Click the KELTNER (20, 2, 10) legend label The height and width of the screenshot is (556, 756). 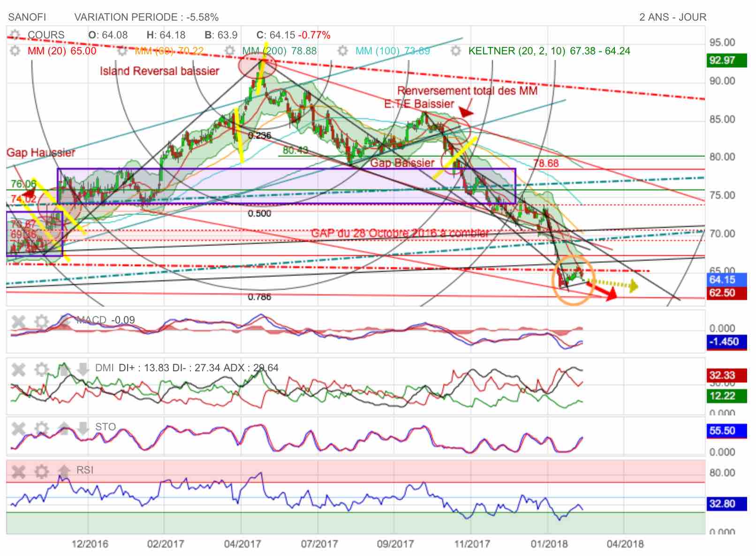(549, 51)
